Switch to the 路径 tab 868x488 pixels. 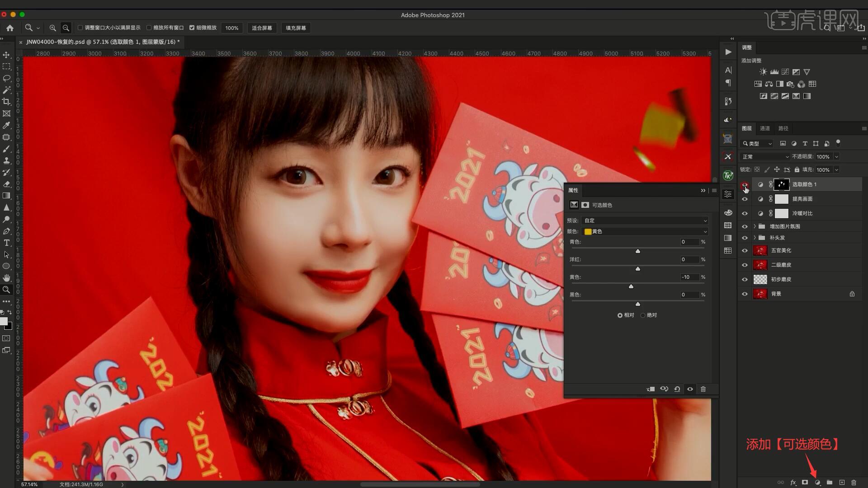click(783, 128)
